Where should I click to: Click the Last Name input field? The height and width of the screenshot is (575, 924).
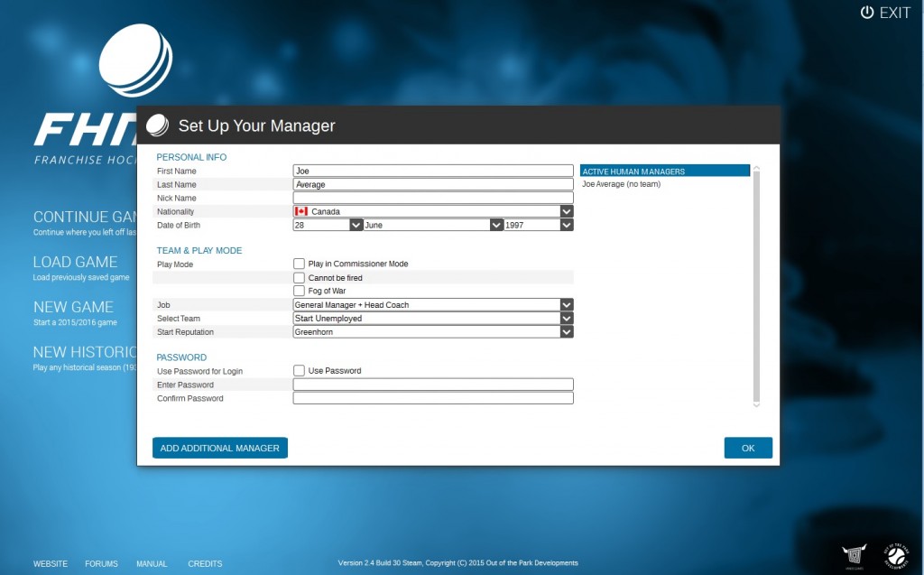tap(433, 184)
